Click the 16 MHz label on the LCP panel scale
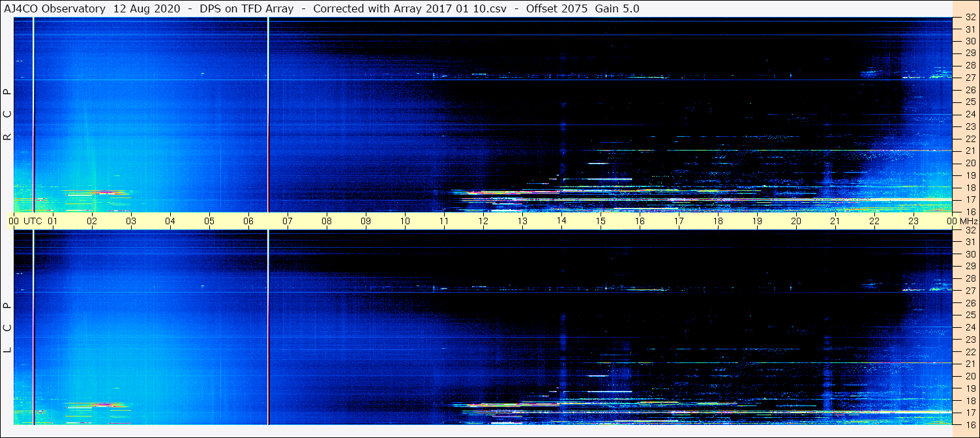This screenshot has width=980, height=438. pyautogui.click(x=970, y=424)
